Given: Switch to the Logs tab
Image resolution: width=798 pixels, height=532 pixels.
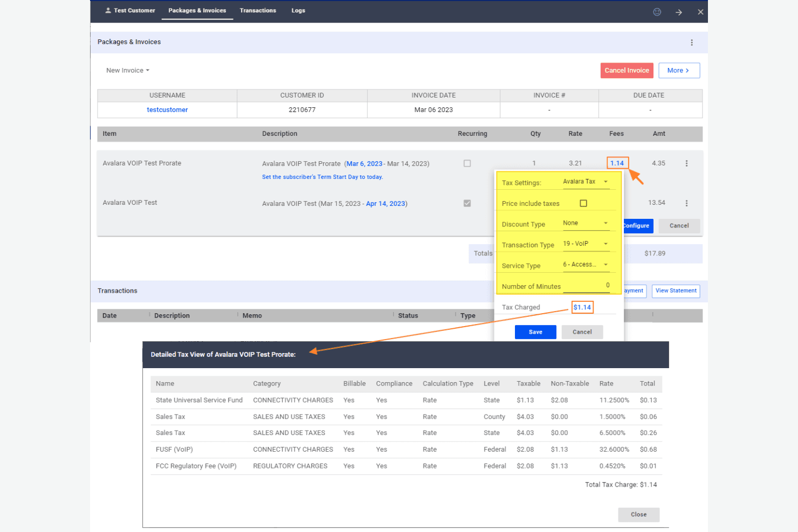Looking at the screenshot, I should click(298, 10).
